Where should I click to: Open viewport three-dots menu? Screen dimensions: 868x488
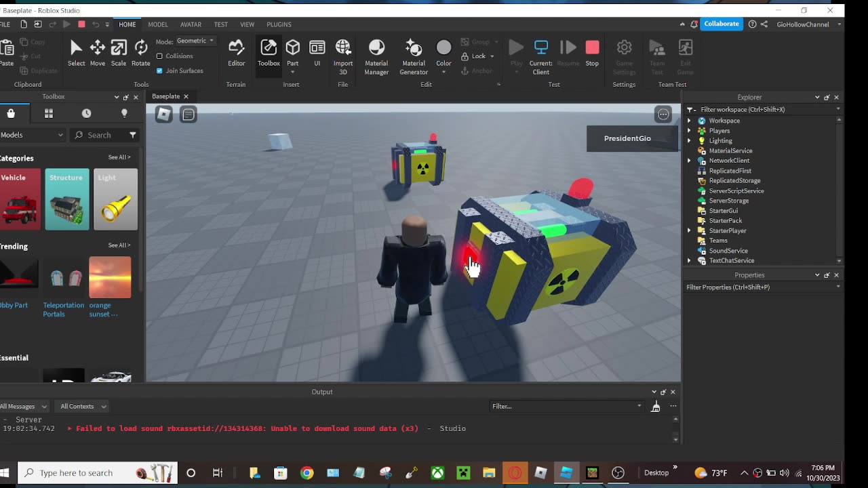click(x=663, y=115)
